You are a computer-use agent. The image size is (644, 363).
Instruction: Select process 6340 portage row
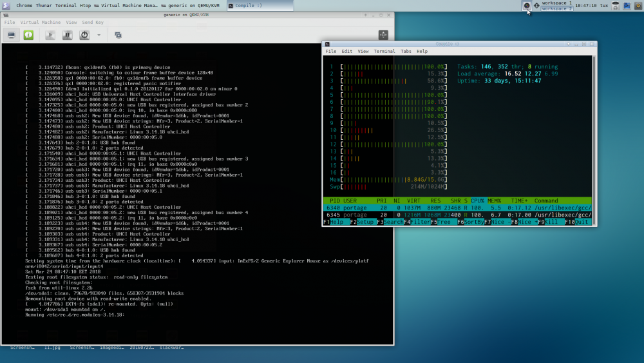(x=457, y=208)
